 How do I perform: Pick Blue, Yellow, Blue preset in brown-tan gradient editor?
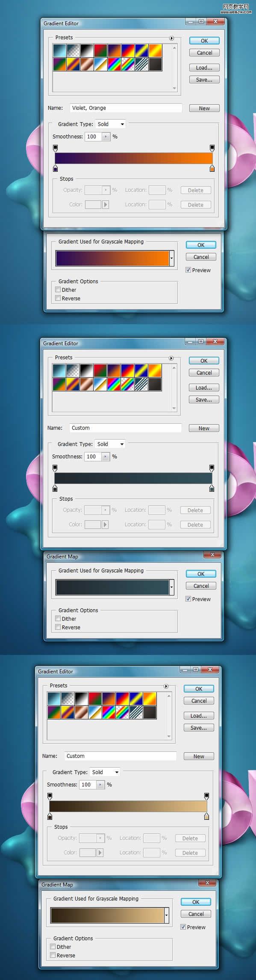[136, 698]
